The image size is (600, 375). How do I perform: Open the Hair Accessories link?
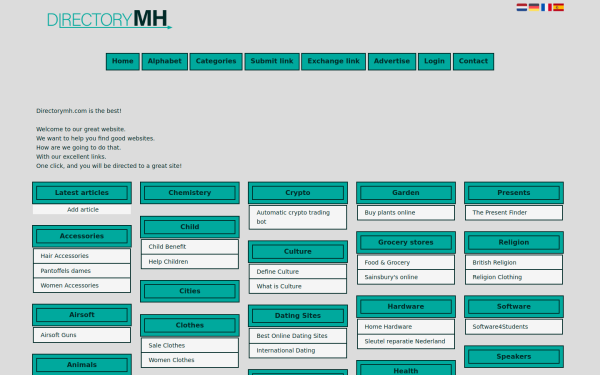point(82,256)
